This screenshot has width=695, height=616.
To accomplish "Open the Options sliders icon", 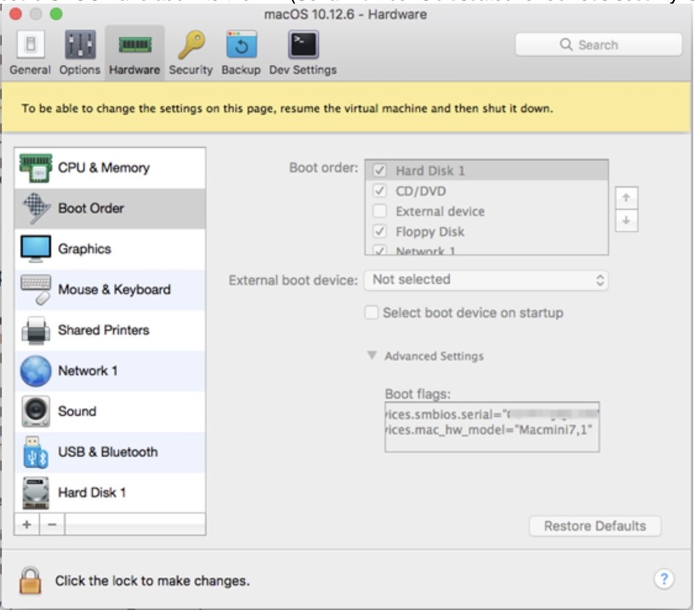I will point(80,44).
